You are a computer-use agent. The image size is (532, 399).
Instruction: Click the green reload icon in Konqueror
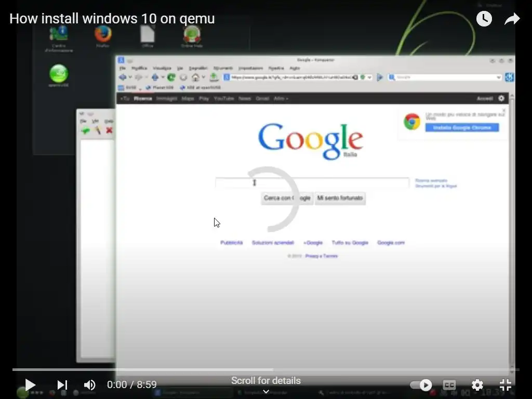[x=171, y=77]
